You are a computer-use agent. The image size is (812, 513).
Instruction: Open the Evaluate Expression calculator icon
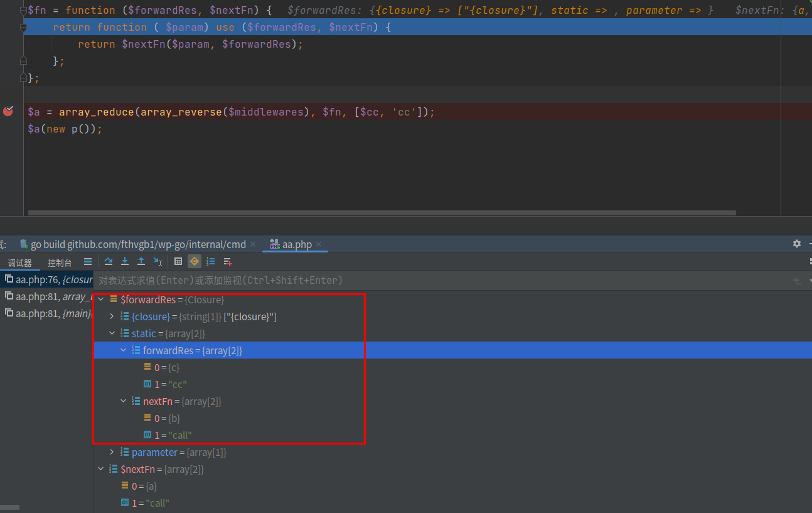(178, 262)
